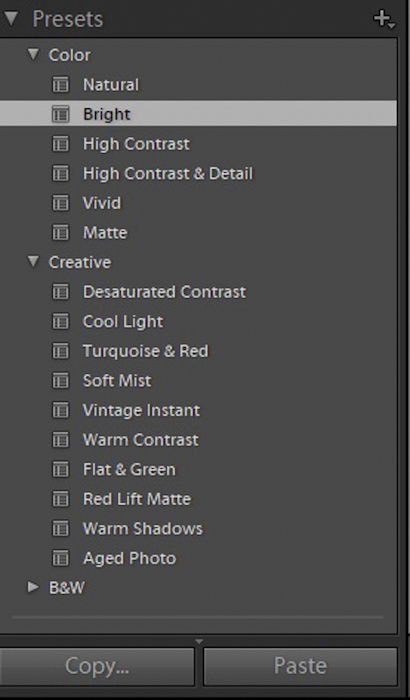This screenshot has height=700, width=410.
Task: Click the preset icon beside Matte
Action: click(x=60, y=233)
